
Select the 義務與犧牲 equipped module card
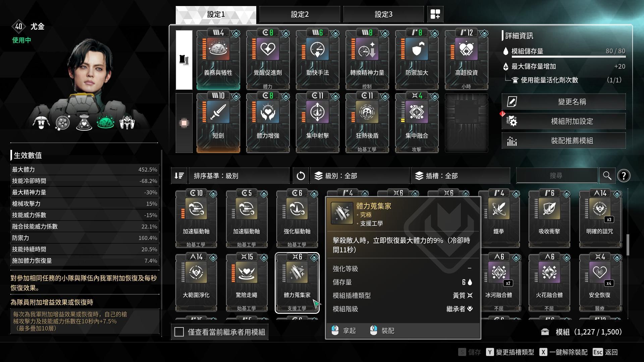point(218,60)
